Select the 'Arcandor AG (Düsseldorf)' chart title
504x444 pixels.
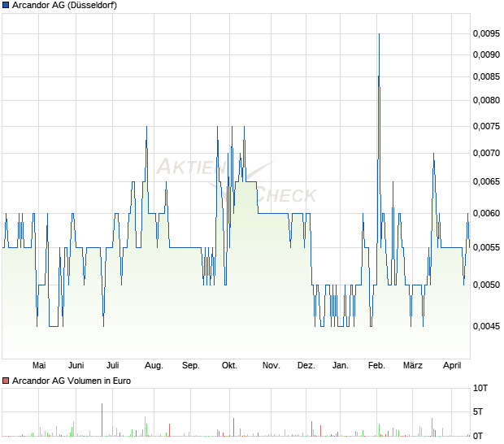64,6
